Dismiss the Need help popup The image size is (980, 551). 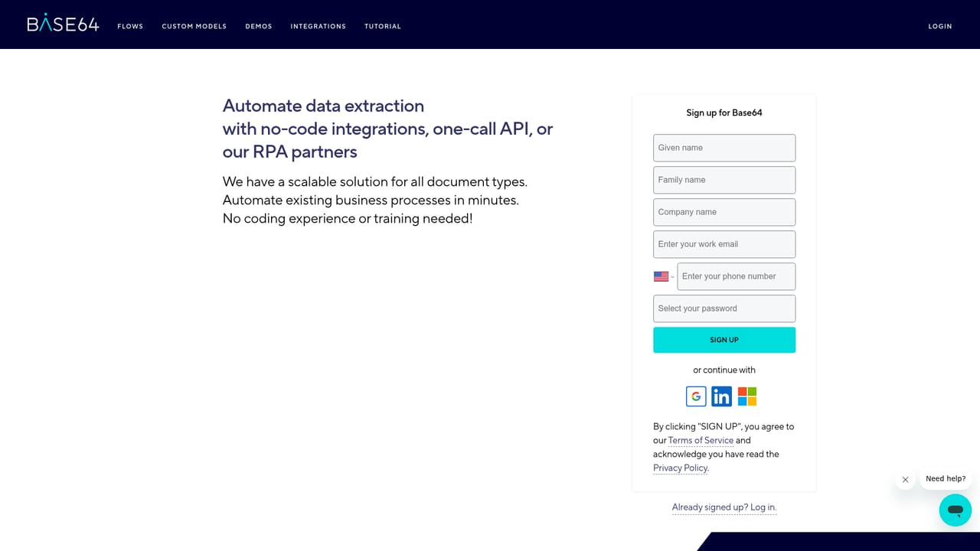[x=905, y=480]
